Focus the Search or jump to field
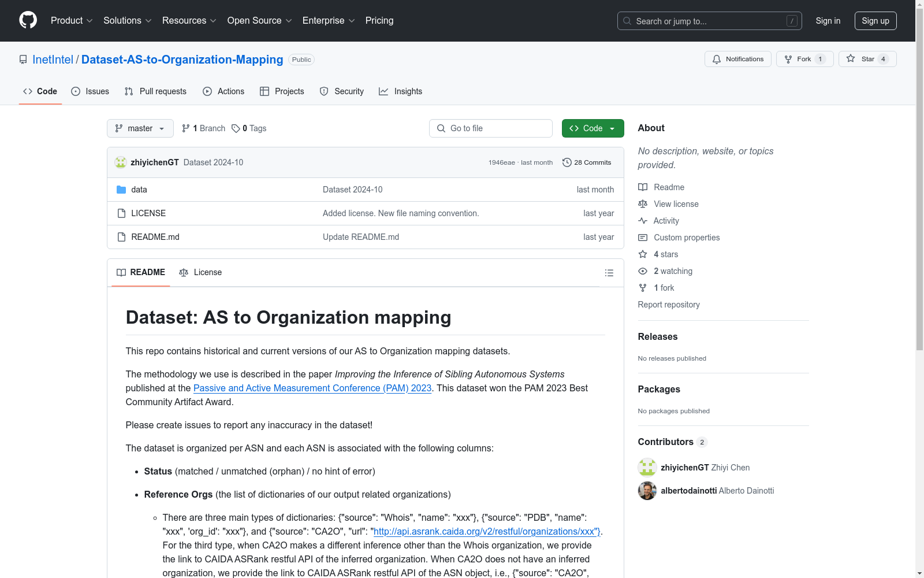The width and height of the screenshot is (924, 578). tap(710, 21)
